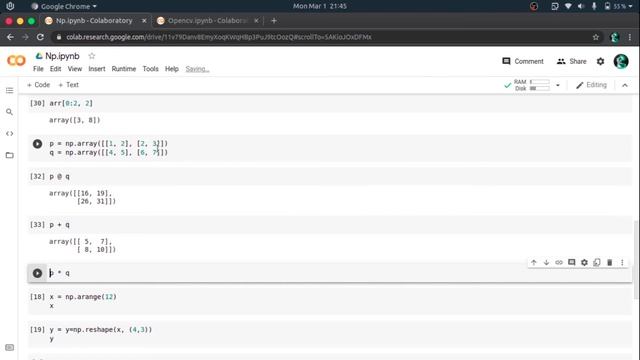This screenshot has height=360, width=640.
Task: Open the Tools menu
Action: pos(150,69)
